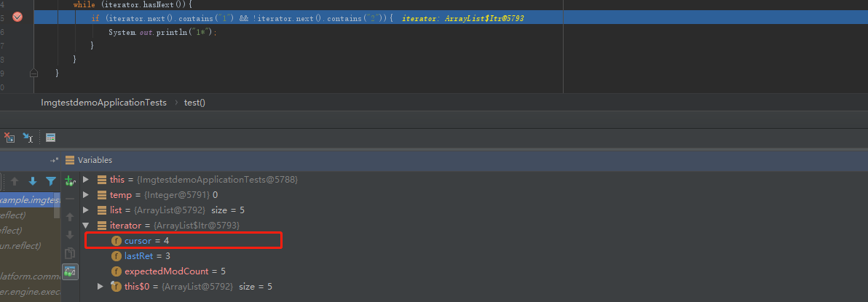Image resolution: width=868 pixels, height=302 pixels.
Task: Select previous frame with up arrow icon
Action: 13,181
